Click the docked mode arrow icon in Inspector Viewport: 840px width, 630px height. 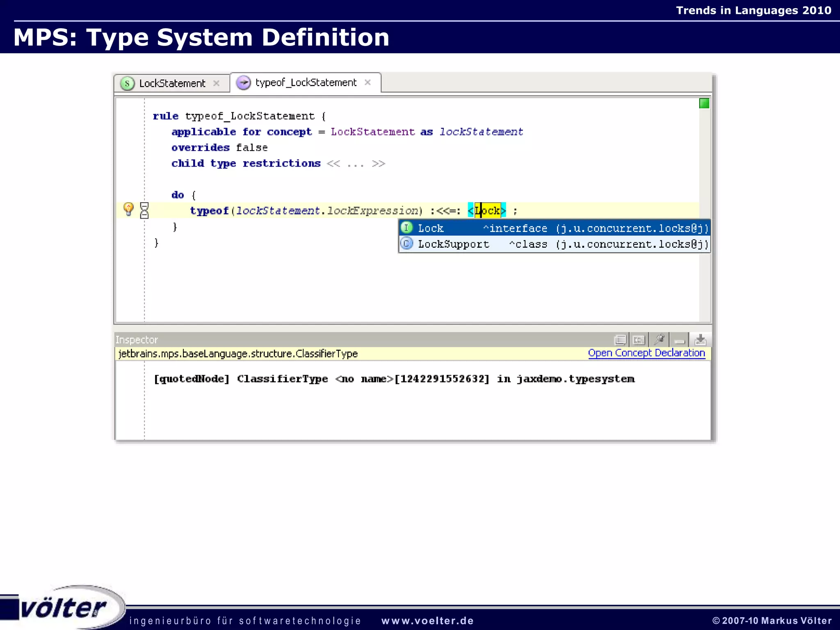639,340
